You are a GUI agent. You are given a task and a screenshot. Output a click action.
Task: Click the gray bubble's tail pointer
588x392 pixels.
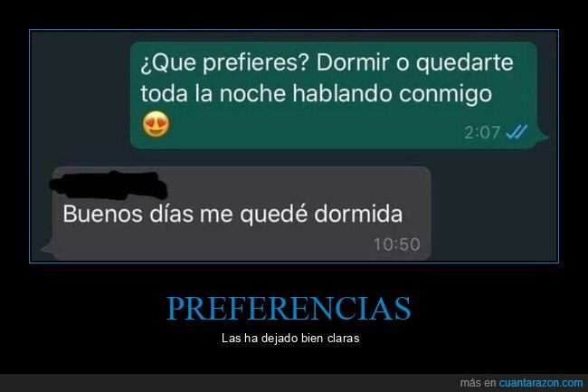point(47,249)
